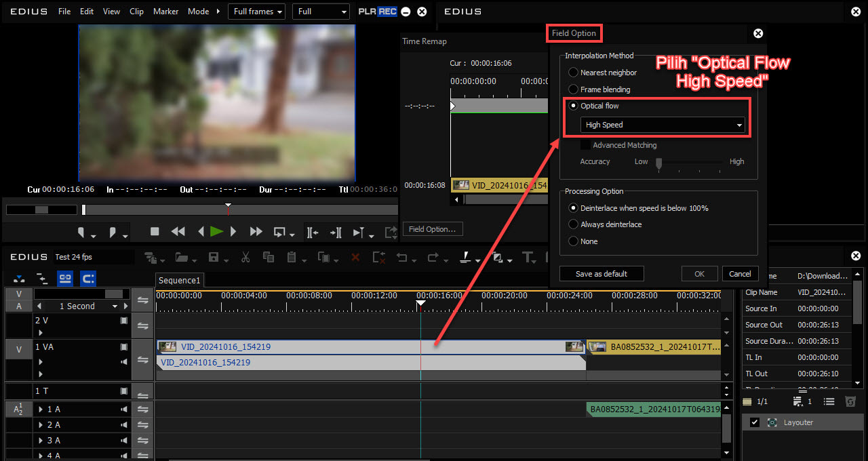Open the Mode menu

[198, 12]
